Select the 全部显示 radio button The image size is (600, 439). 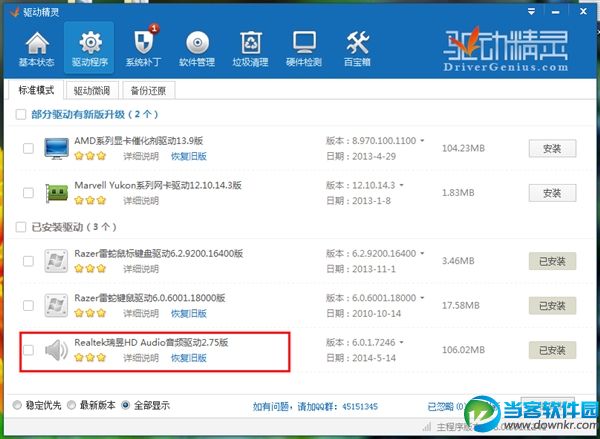click(126, 405)
